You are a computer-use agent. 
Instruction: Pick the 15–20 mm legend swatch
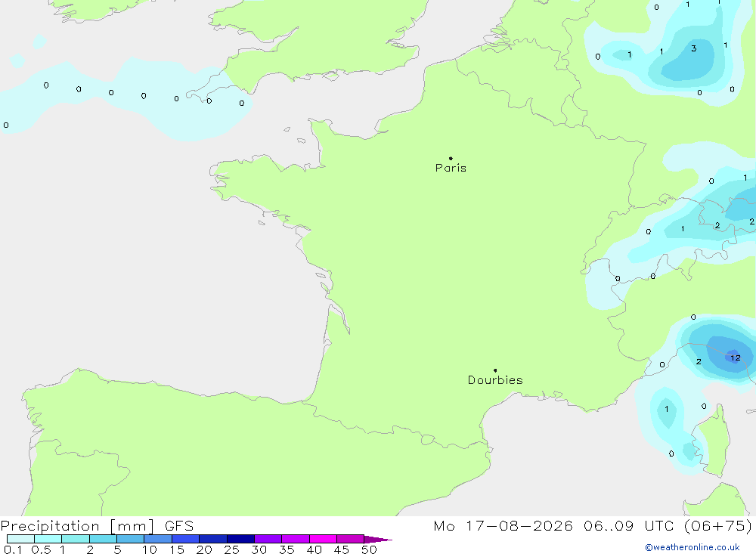pyautogui.click(x=185, y=539)
